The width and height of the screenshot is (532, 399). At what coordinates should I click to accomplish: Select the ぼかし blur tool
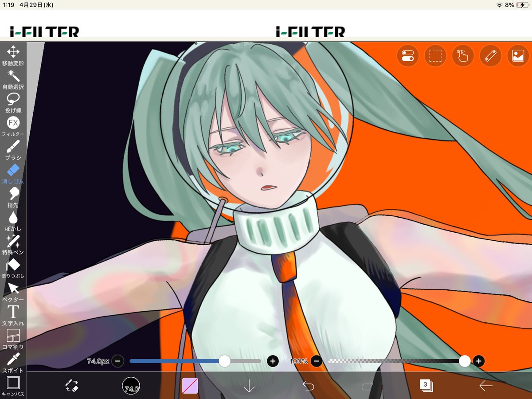13,221
